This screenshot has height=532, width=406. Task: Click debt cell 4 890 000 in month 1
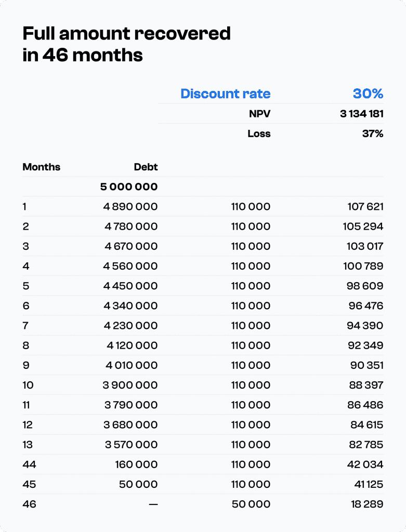130,207
